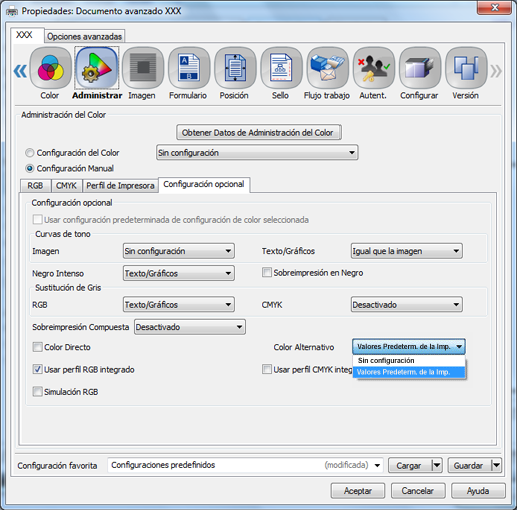Screen dimensions: 517x510
Task: Click the Guardar button
Action: tap(469, 465)
